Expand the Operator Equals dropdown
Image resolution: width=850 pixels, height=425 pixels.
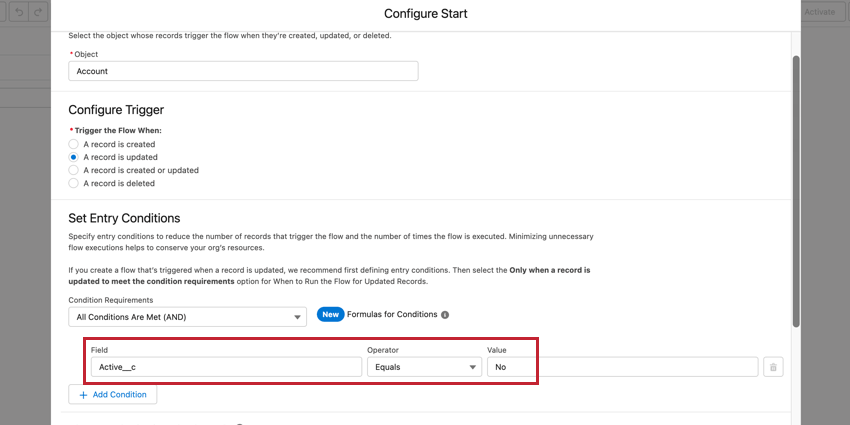tap(425, 367)
